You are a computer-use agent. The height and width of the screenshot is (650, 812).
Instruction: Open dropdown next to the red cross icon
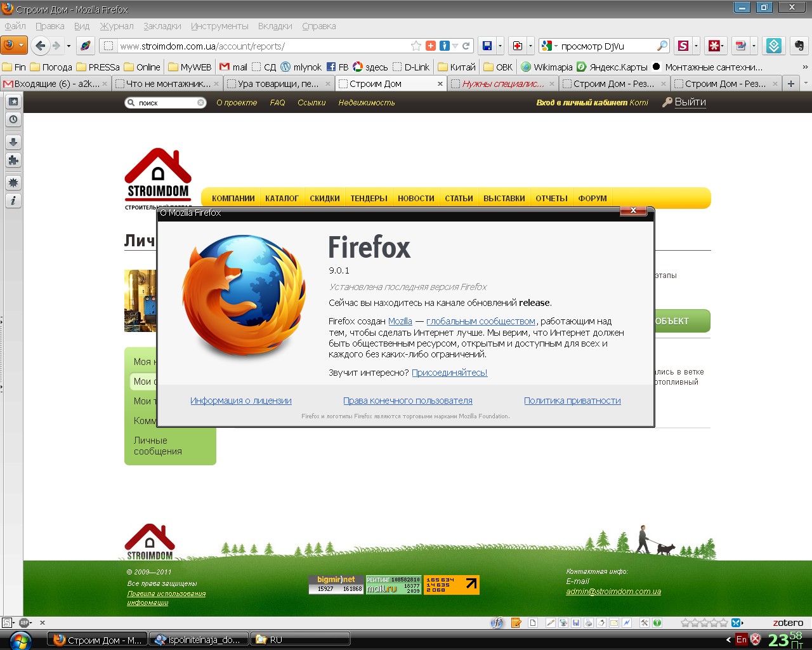[x=530, y=46]
